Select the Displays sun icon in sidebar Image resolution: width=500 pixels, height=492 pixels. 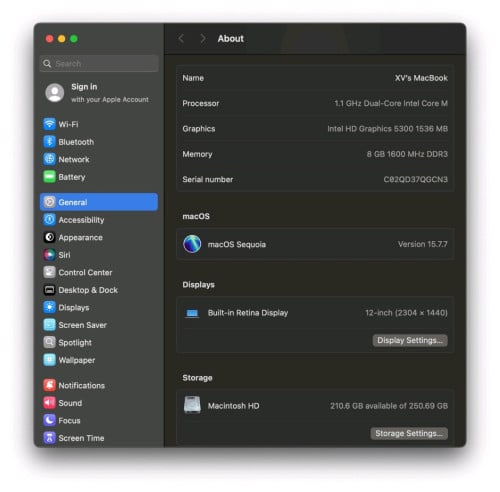coord(49,307)
